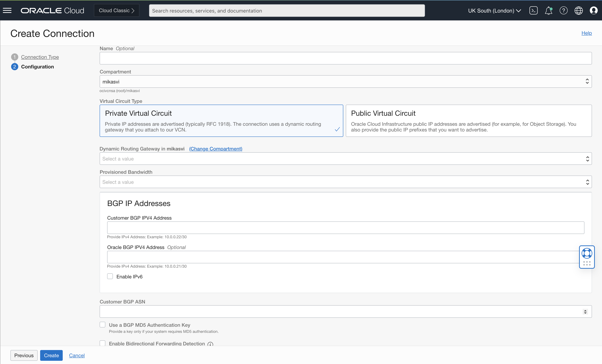Enable IPv6 checkbox

110,276
